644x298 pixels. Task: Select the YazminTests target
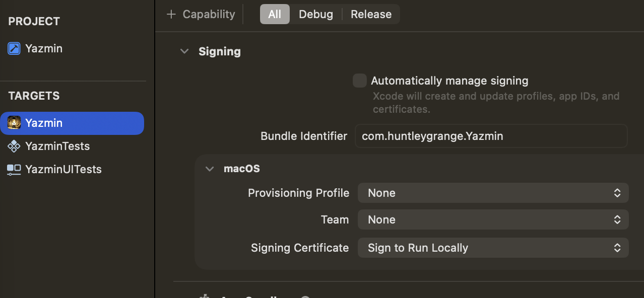click(x=72, y=146)
